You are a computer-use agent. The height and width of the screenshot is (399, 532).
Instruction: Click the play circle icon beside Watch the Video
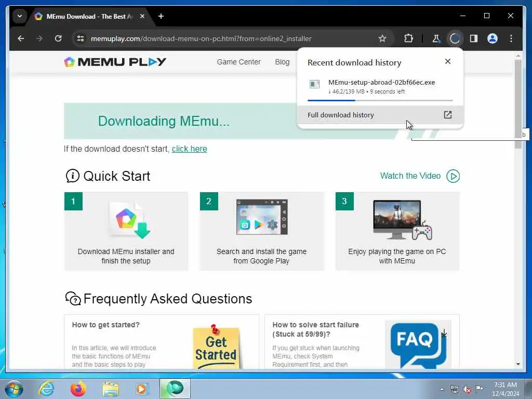tap(453, 176)
